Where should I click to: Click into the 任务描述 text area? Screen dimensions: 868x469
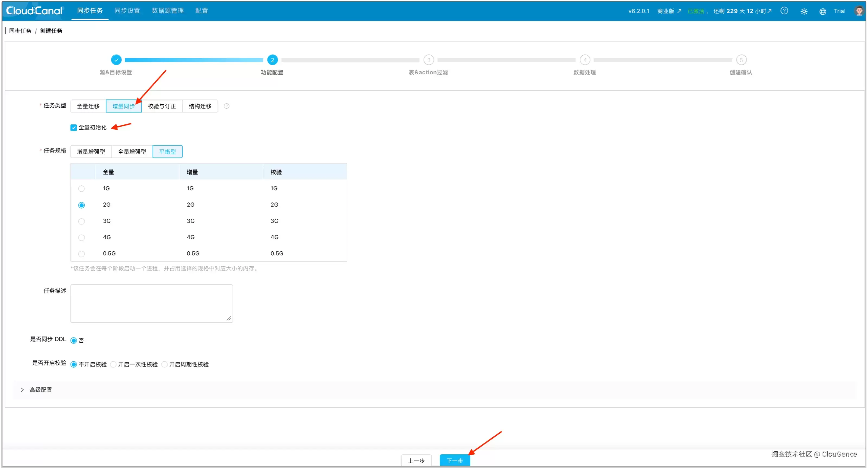(x=152, y=303)
